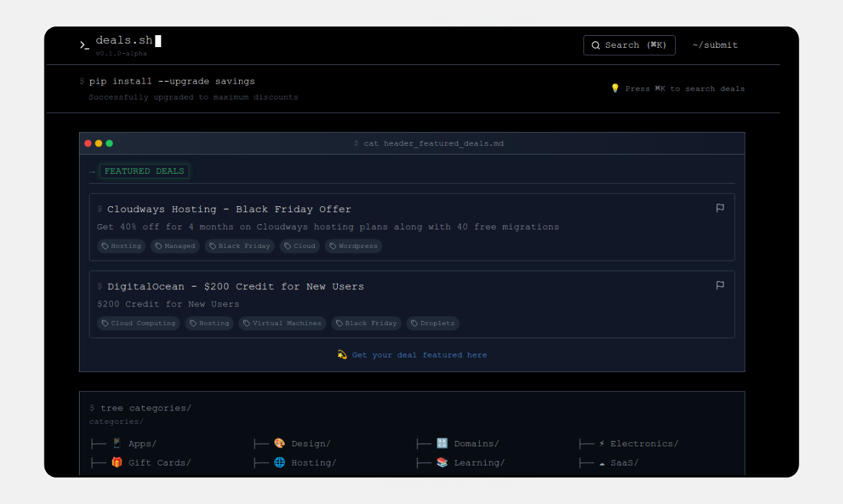Select the Cloud Computing tag
Image resolution: width=843 pixels, height=504 pixels.
coord(138,324)
